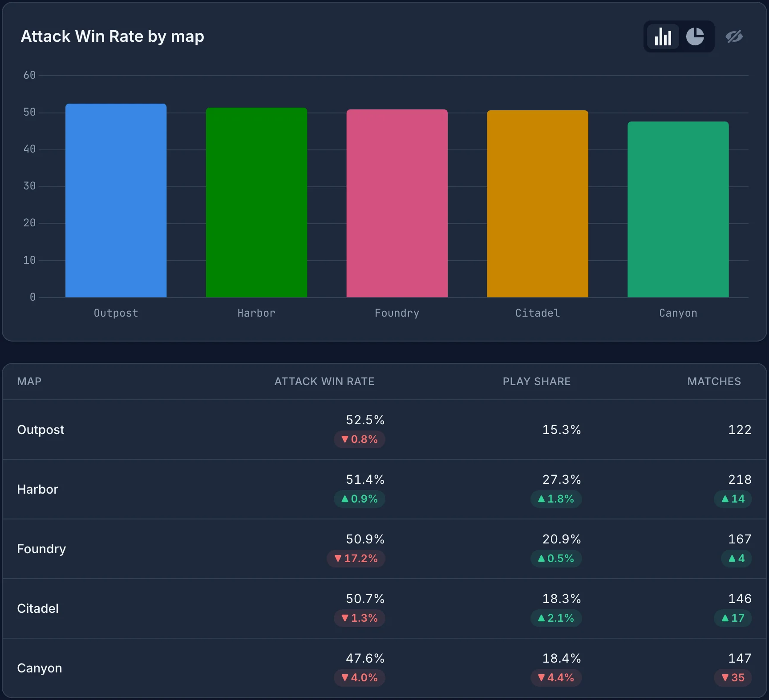Click the teal Canyon bar
The image size is (769, 700).
pyautogui.click(x=678, y=209)
